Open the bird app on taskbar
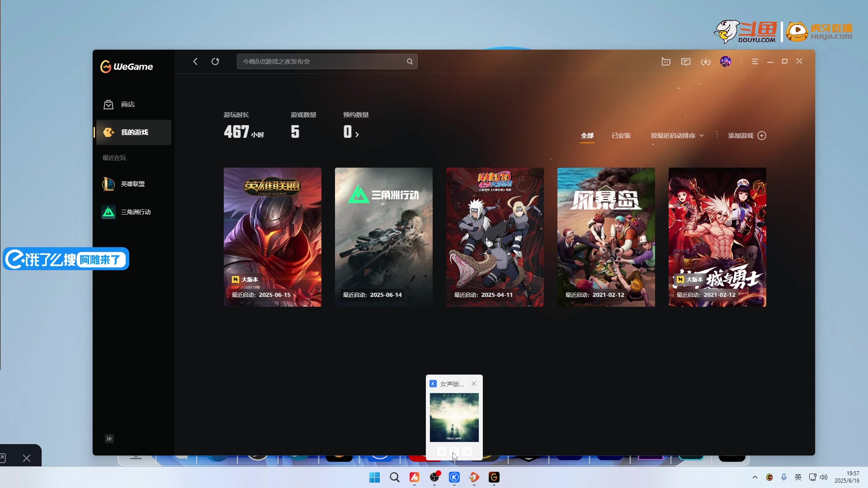The image size is (868, 488). (474, 478)
